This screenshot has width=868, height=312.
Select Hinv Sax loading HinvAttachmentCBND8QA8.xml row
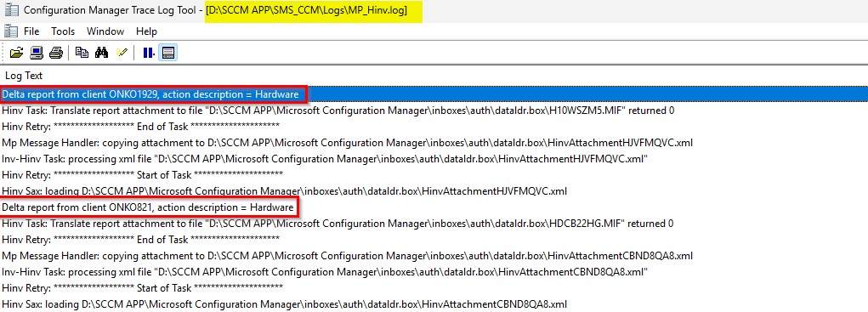point(434,303)
